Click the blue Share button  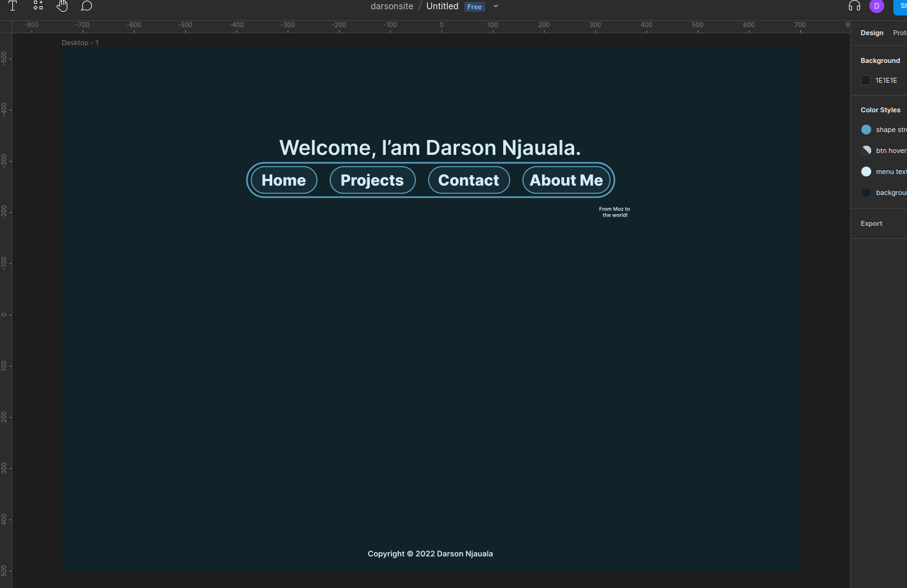[x=901, y=6]
